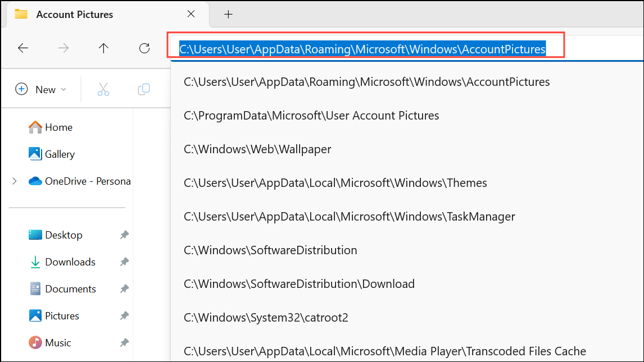Click the forward navigation arrow
644x362 pixels.
[64, 48]
